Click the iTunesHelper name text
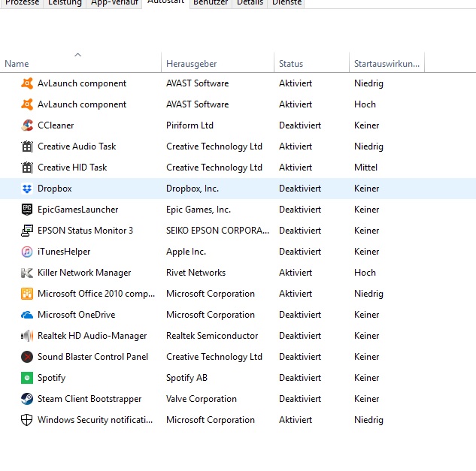This screenshot has height=471, width=476. click(64, 252)
